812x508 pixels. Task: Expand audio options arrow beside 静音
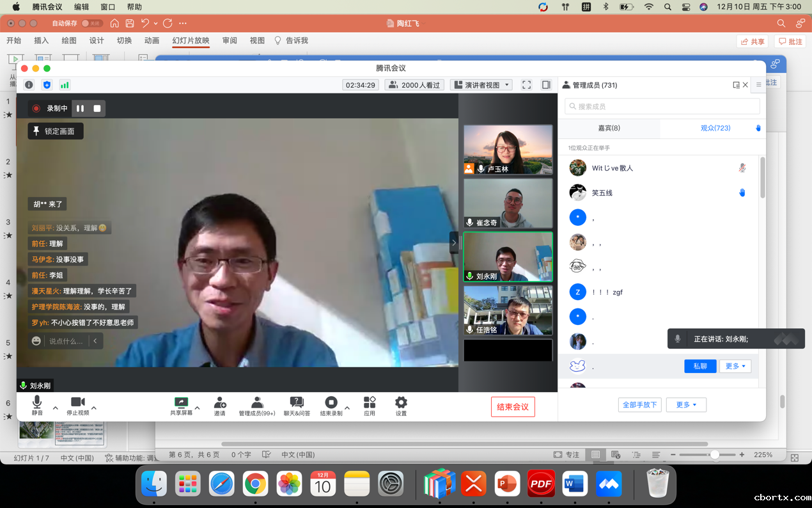coord(56,408)
